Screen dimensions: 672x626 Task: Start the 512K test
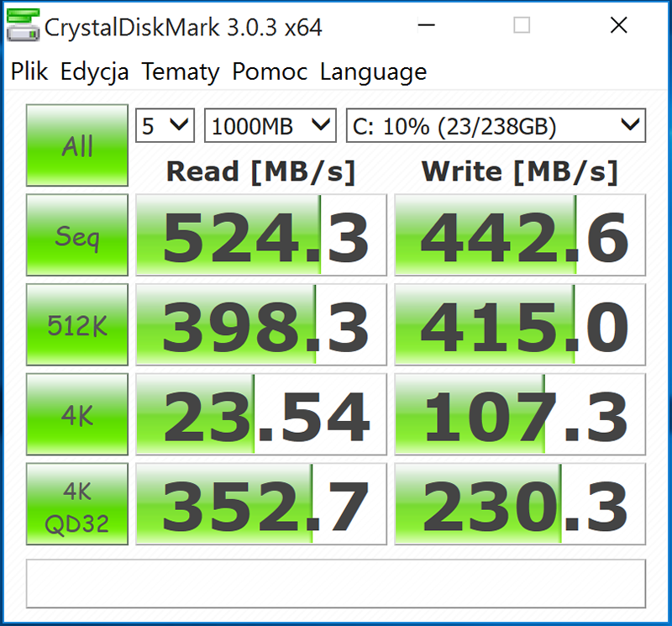coord(77,324)
